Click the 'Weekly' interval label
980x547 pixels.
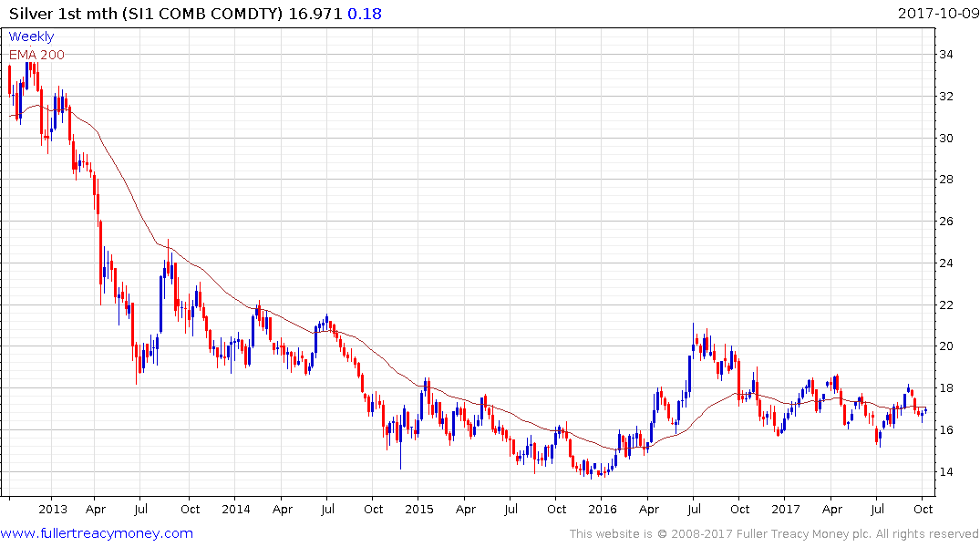(x=31, y=36)
